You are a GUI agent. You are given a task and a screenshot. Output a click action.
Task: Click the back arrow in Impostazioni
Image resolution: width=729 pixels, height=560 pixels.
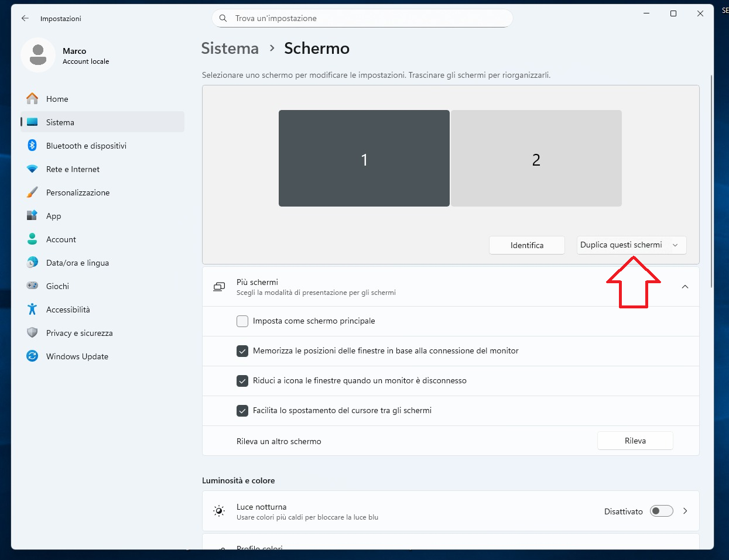pos(25,19)
